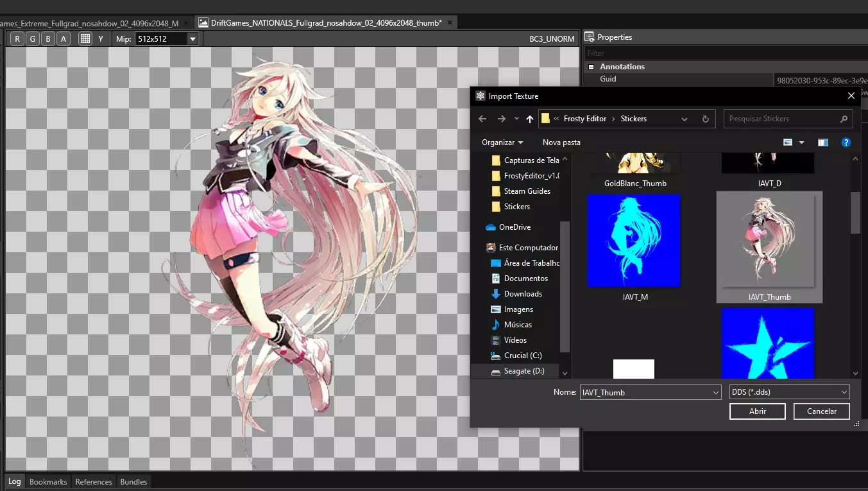868x491 pixels.
Task: Open the help question mark icon
Action: click(846, 142)
